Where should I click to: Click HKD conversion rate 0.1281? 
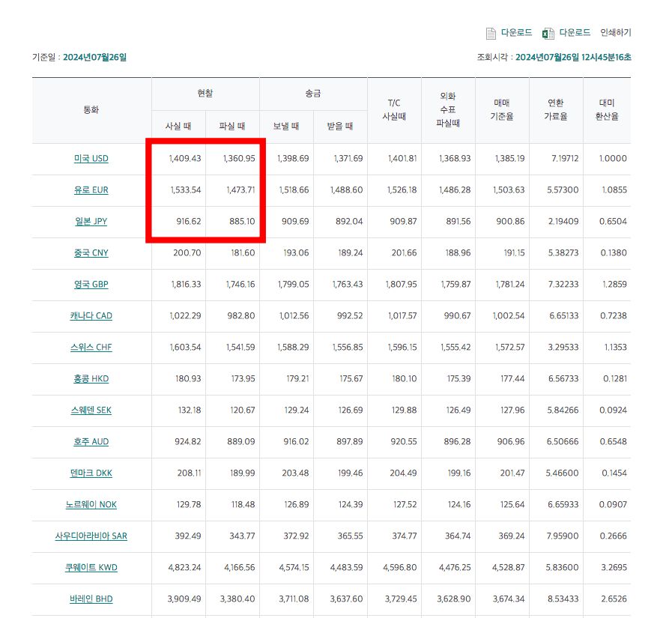(x=615, y=379)
